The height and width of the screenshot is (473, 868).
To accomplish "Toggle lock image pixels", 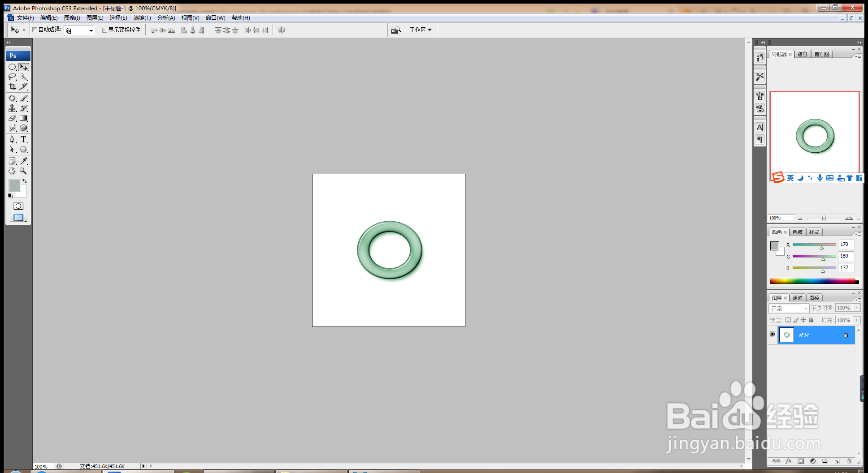I will tap(796, 320).
